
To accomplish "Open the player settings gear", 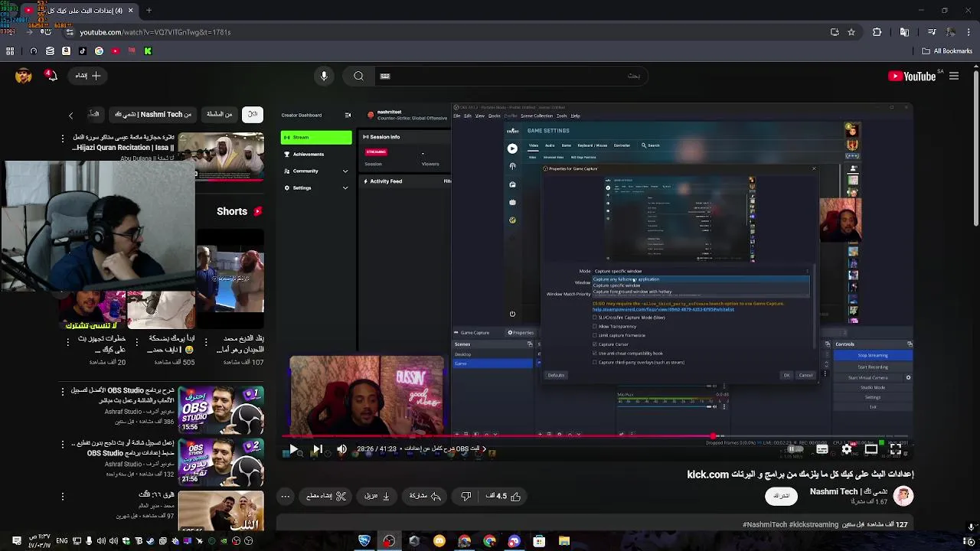I will tap(847, 449).
